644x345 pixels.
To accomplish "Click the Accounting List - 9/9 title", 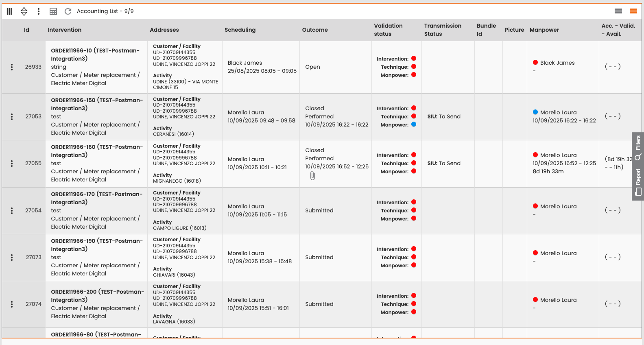I will [105, 11].
